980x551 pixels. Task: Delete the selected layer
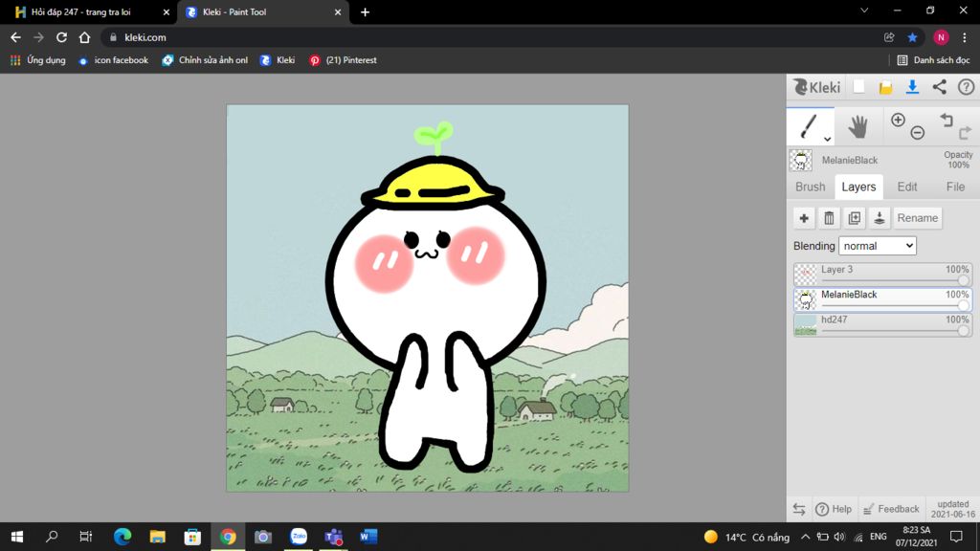tap(829, 218)
